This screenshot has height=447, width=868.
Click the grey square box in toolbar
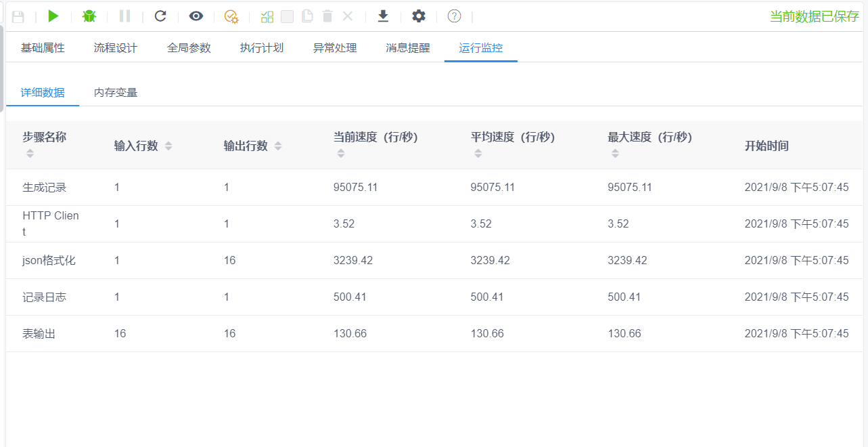click(288, 16)
